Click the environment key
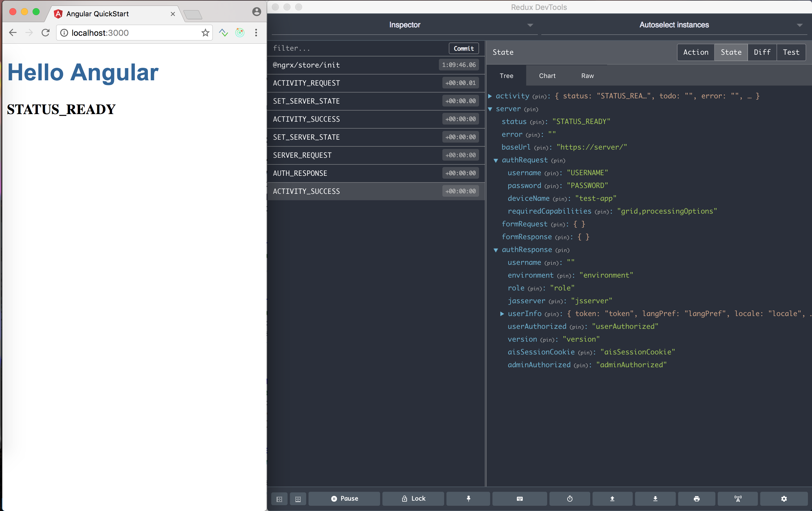 pos(531,275)
